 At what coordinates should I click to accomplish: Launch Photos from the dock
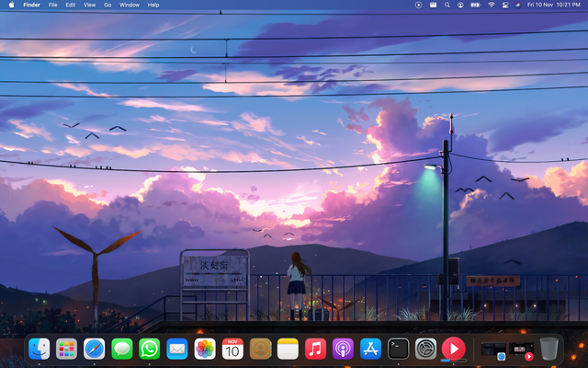point(205,349)
